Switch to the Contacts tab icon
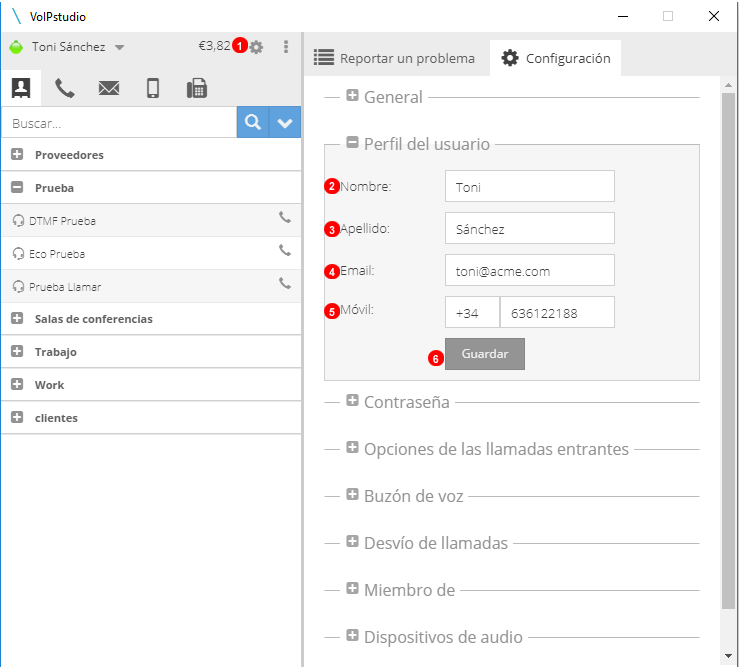Image resolution: width=739 pixels, height=667 pixels. tap(21, 88)
